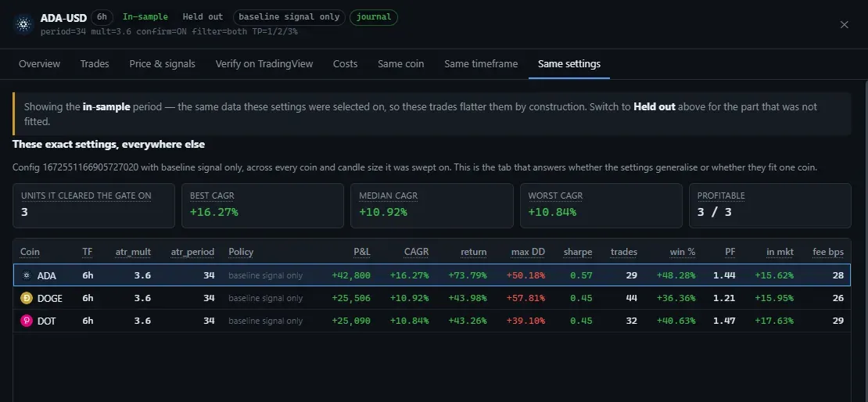Sort by trades column header
This screenshot has width=868, height=402.
click(624, 252)
